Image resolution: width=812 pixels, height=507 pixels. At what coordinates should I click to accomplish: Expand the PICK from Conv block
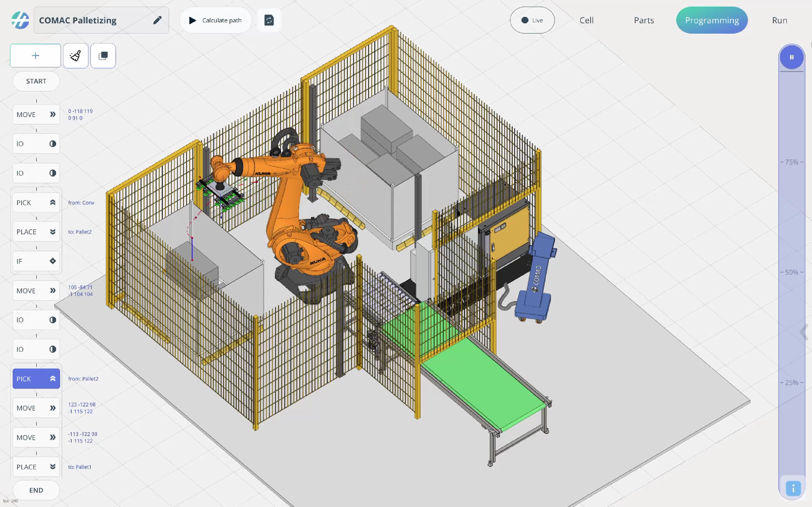53,202
